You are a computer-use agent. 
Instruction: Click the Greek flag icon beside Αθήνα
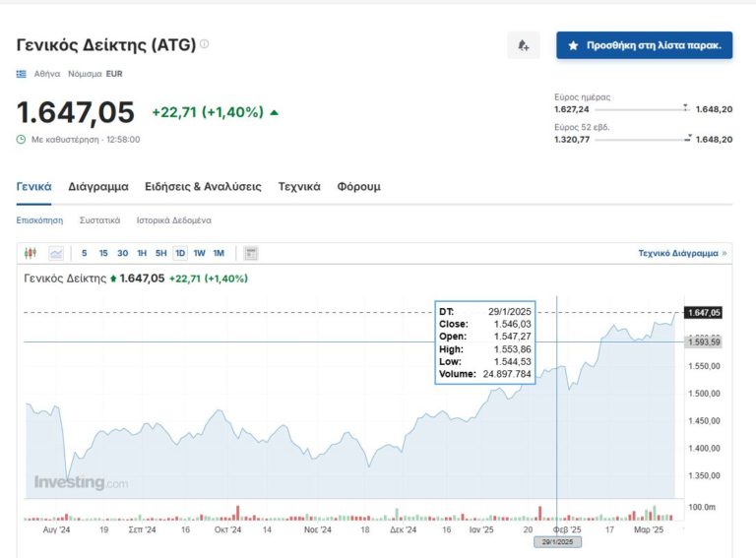click(22, 74)
